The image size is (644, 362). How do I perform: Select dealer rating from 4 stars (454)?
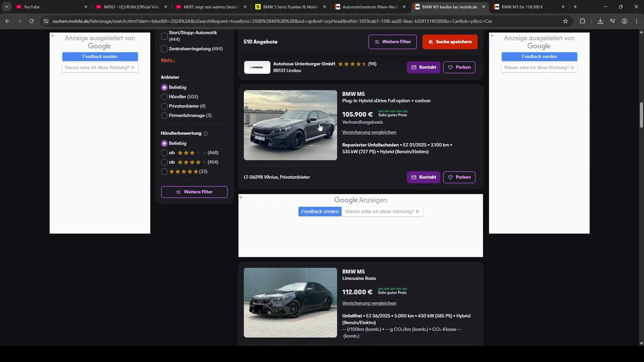[164, 162]
